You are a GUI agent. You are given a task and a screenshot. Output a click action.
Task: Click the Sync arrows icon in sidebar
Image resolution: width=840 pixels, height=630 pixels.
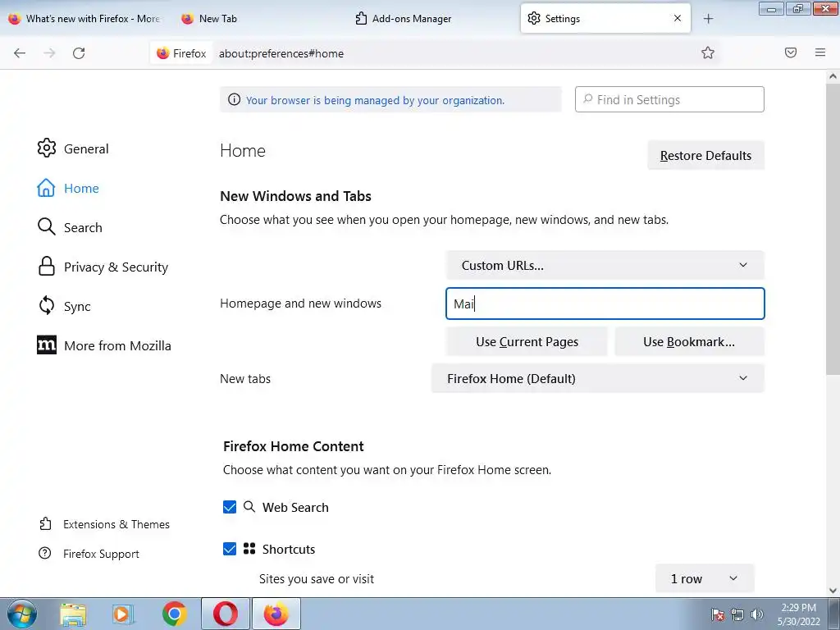tap(47, 306)
